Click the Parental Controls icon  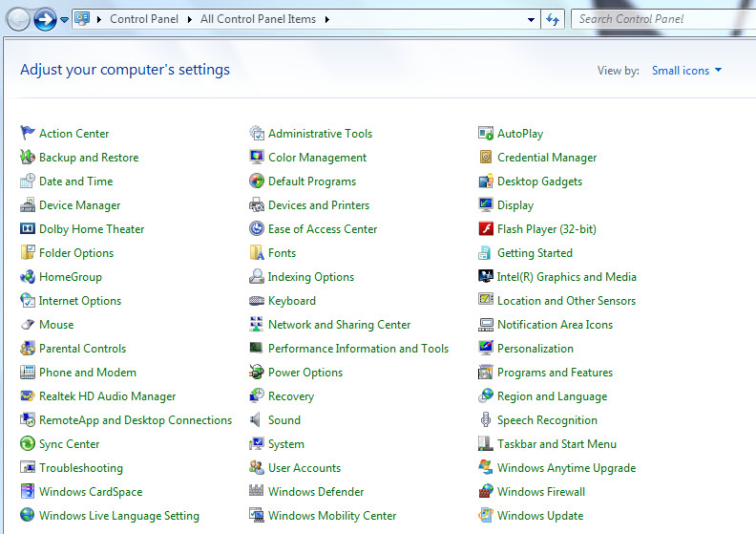point(28,348)
